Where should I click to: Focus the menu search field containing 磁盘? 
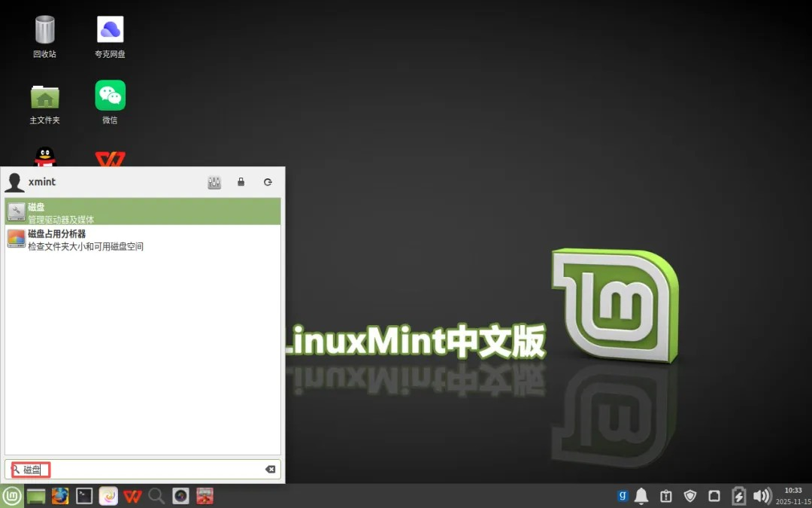pos(143,469)
